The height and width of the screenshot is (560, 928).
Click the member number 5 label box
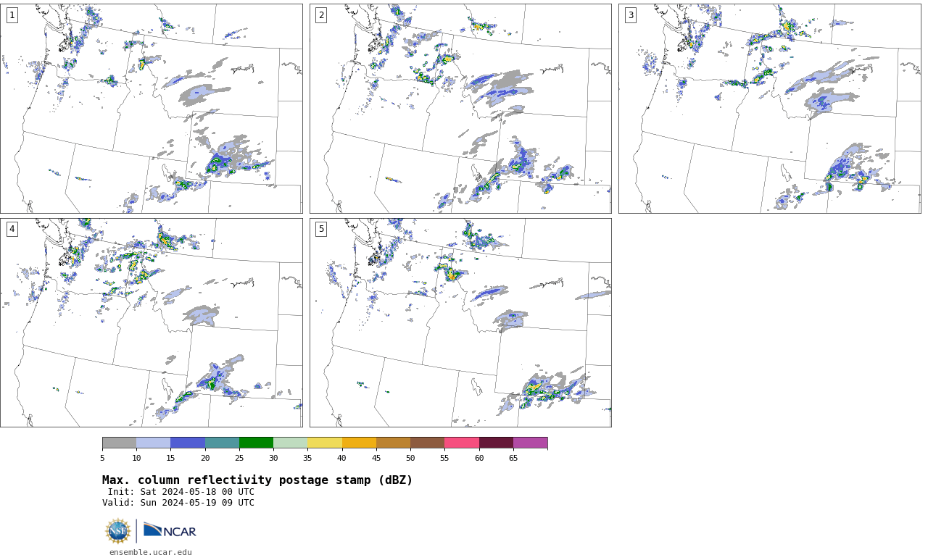click(x=321, y=229)
